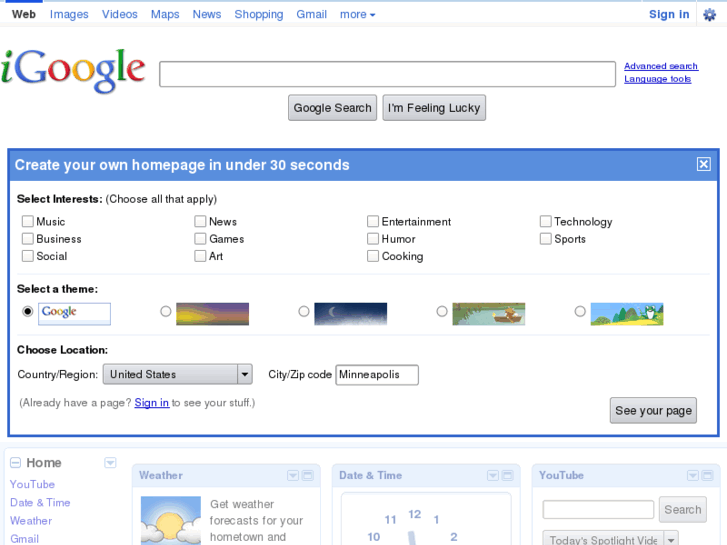Click the sunset theme thumbnail
This screenshot has width=727, height=545.
click(x=212, y=314)
